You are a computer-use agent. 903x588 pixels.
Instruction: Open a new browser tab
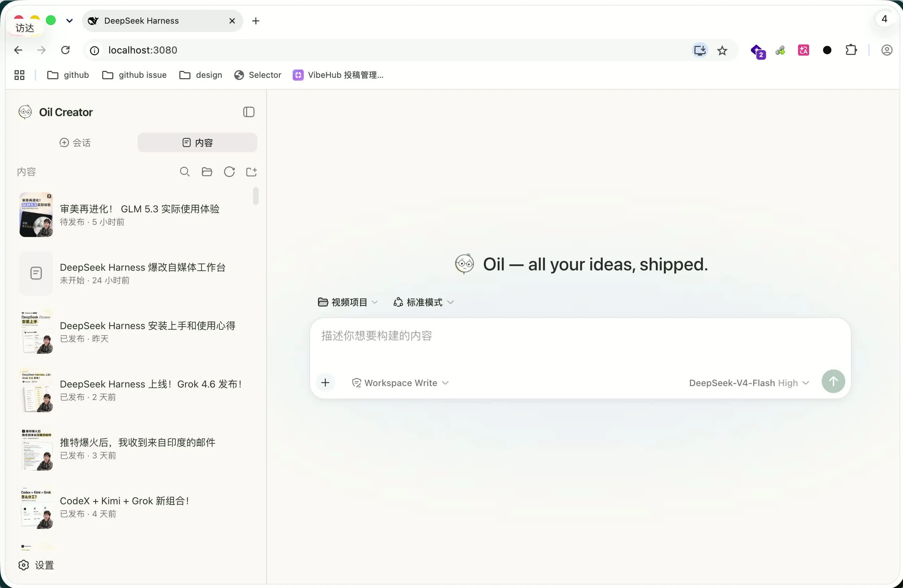[256, 21]
